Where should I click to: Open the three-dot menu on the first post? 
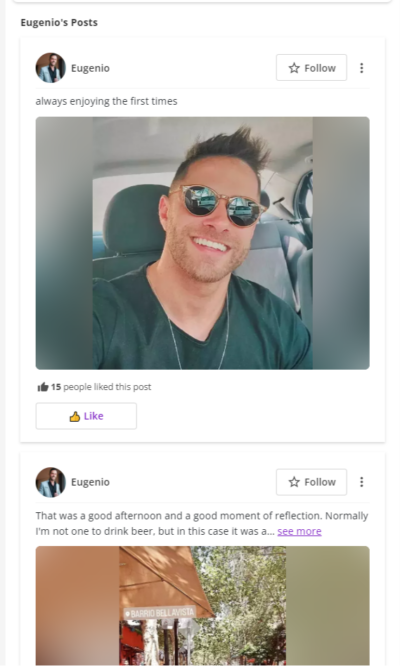click(x=361, y=68)
